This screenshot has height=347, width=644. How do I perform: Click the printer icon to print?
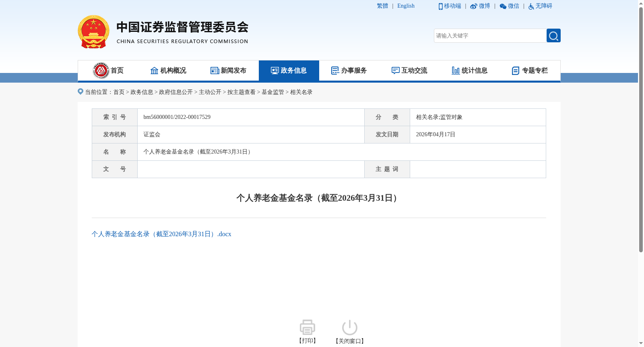pyautogui.click(x=308, y=327)
